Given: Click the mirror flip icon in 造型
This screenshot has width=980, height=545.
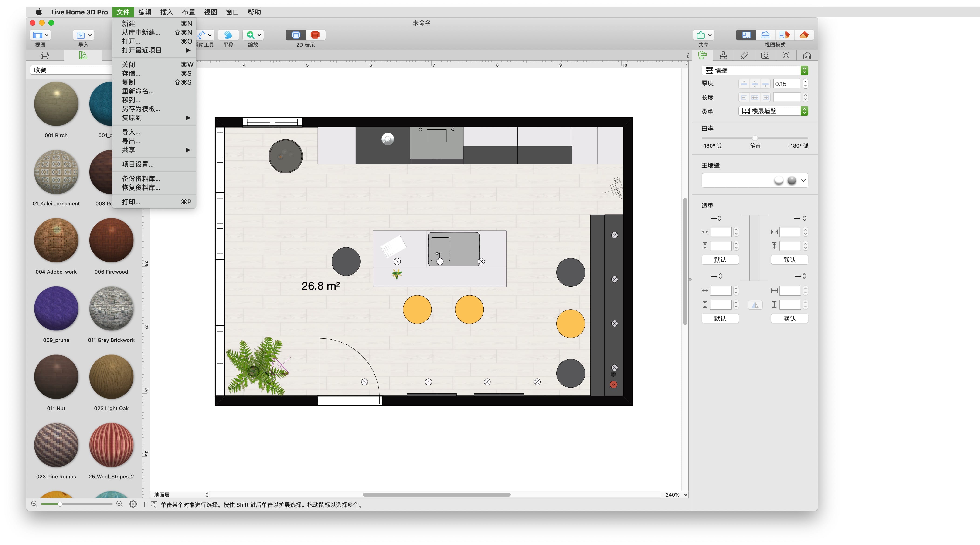Looking at the screenshot, I should pyautogui.click(x=755, y=305).
